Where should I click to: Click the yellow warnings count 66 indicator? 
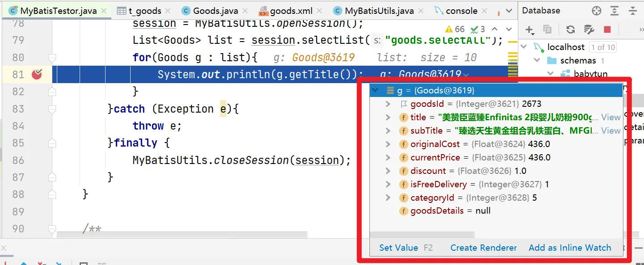click(x=455, y=29)
